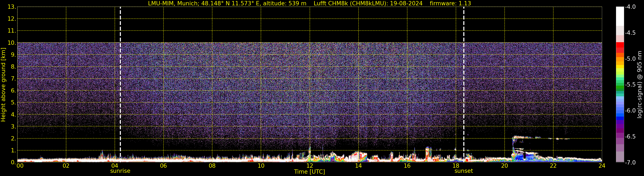The width and height of the screenshot is (644, 176).
Task: Click the '13.' height axis tick label
Action: coord(12,7)
